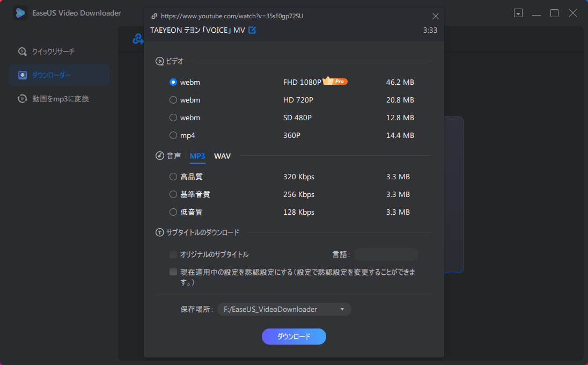Click the 動画をmp3に変換 conversion icon

coord(22,98)
